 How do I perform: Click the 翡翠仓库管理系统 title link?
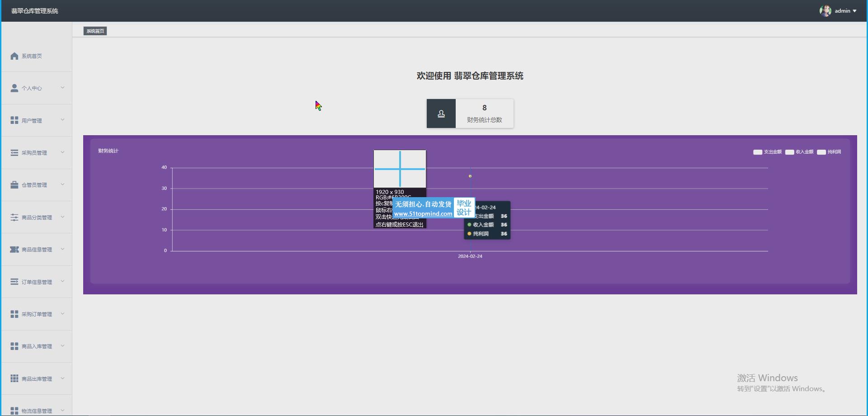click(35, 11)
